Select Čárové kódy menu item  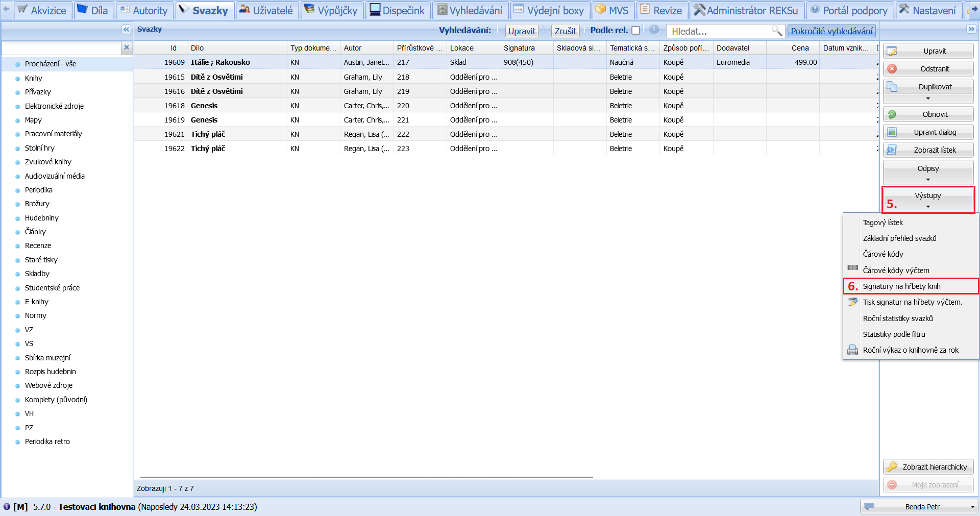click(x=911, y=254)
